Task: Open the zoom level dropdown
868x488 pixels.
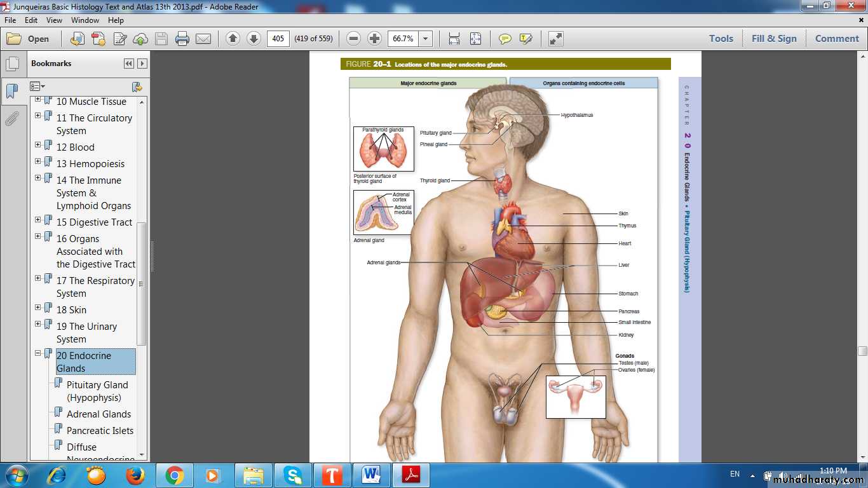Action: click(426, 39)
